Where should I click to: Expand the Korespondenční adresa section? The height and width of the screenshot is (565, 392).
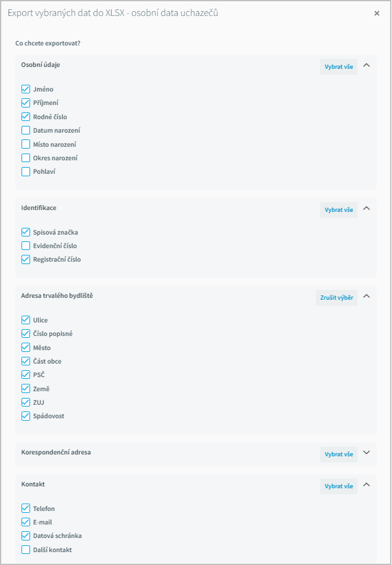click(x=366, y=453)
